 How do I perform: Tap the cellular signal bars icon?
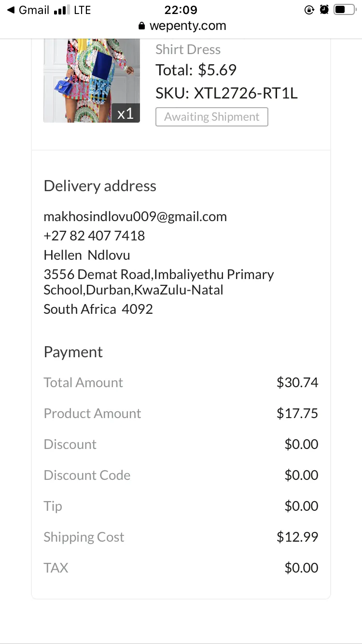point(60,10)
